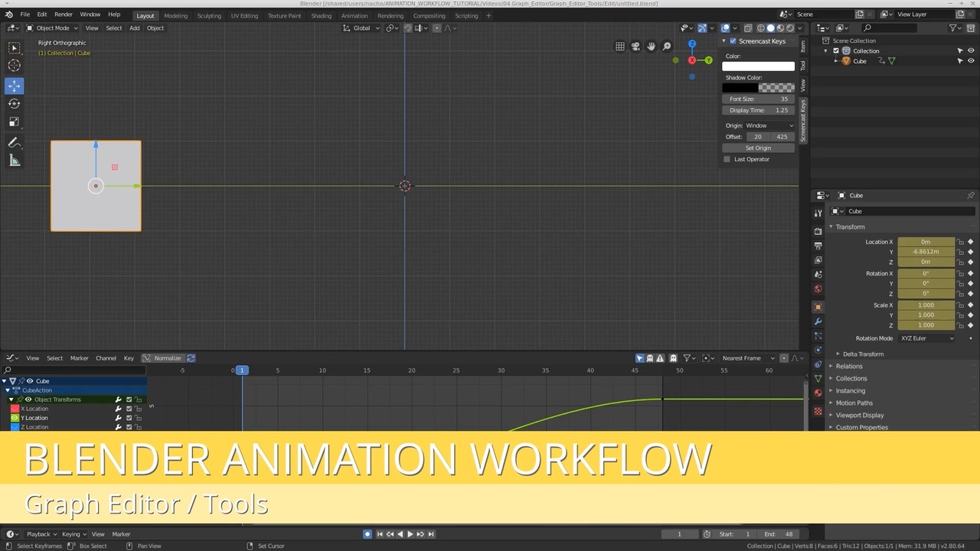Enable the Last Operator checkbox

727,159
